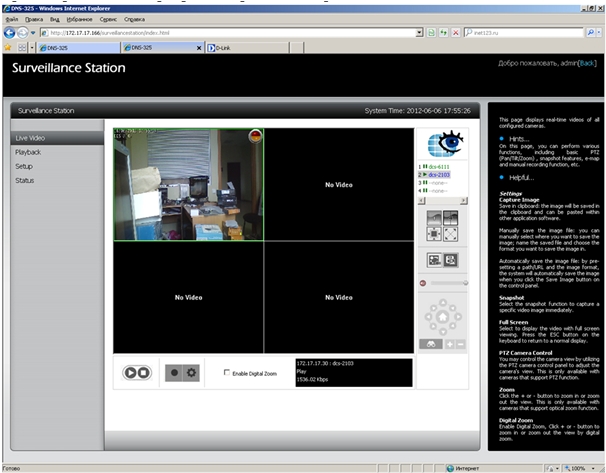The height and width of the screenshot is (473, 606).
Task: Click the snapshot icon in the side panel
Action: (x=451, y=260)
